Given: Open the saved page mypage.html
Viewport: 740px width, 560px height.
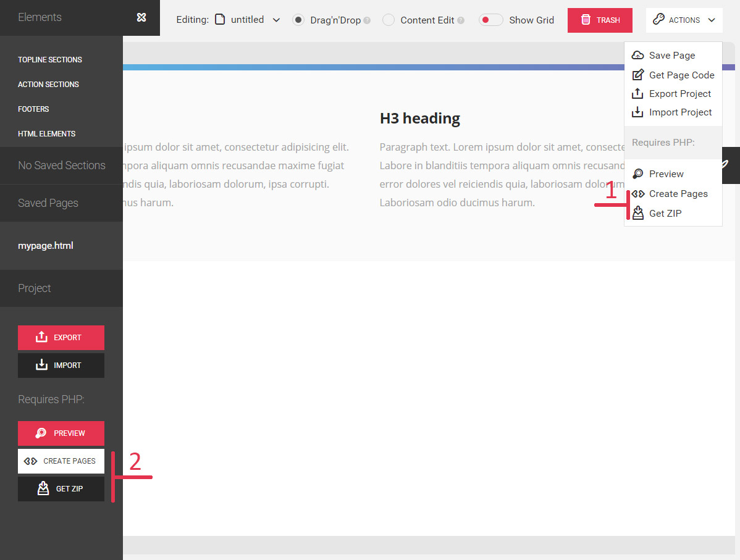Looking at the screenshot, I should point(46,246).
